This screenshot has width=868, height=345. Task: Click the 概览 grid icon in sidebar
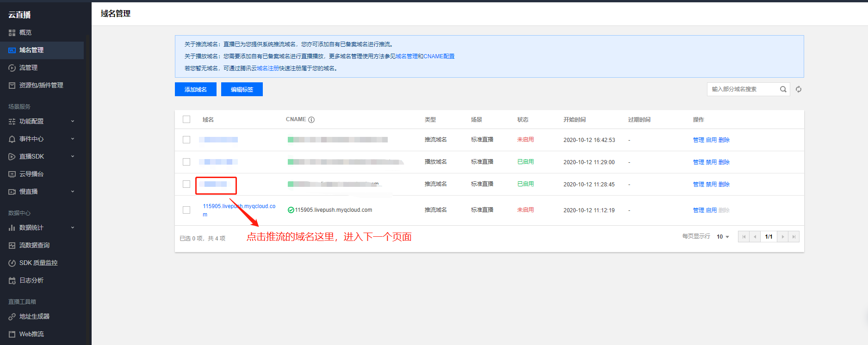pyautogui.click(x=12, y=32)
